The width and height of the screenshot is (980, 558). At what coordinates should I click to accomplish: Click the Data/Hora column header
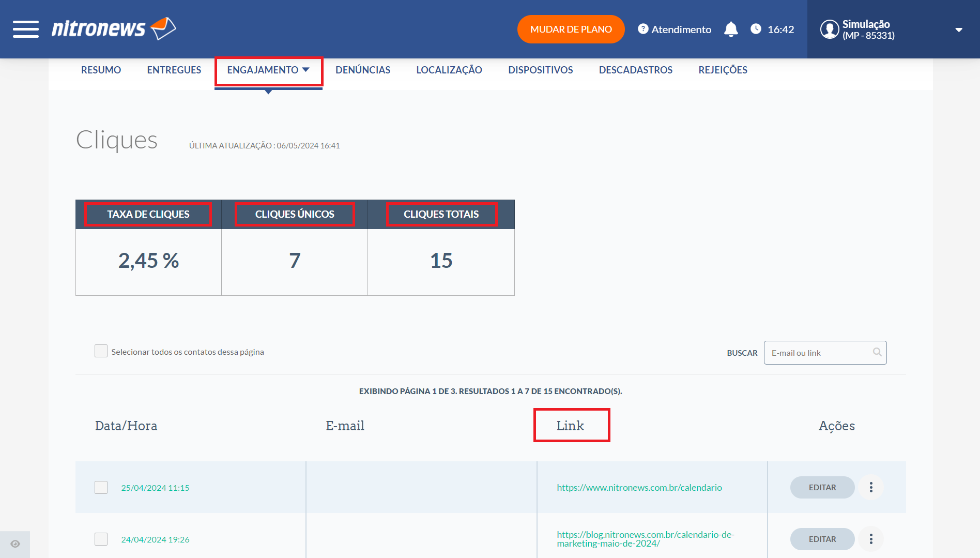click(x=126, y=426)
